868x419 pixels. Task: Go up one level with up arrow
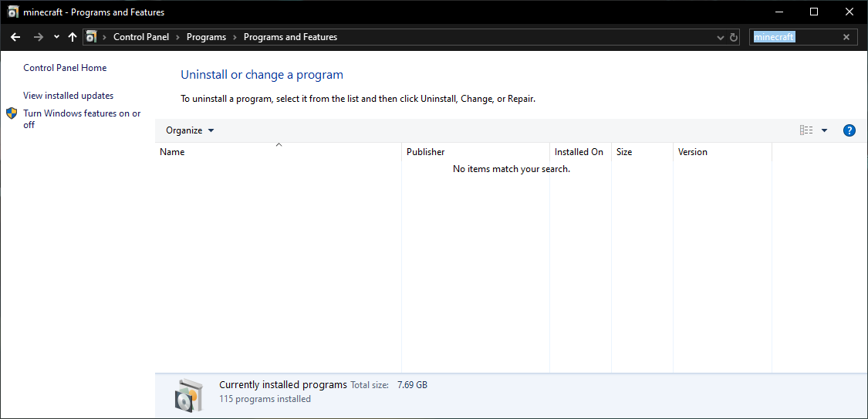(x=72, y=37)
